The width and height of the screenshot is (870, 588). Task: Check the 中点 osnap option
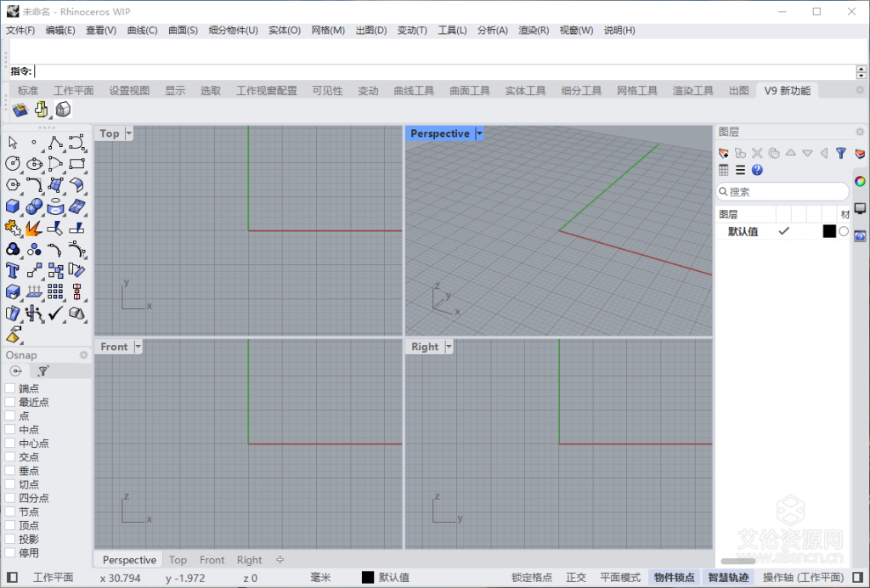tap(10, 429)
